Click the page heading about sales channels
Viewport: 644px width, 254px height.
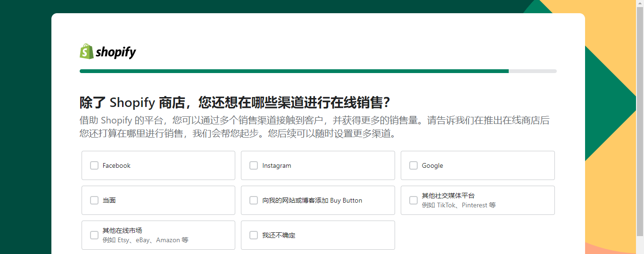pos(235,102)
